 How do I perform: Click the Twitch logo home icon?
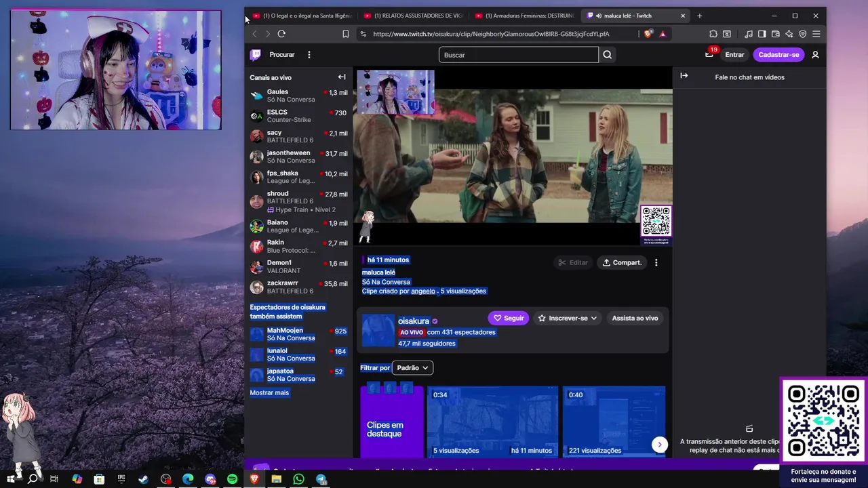[x=256, y=55]
